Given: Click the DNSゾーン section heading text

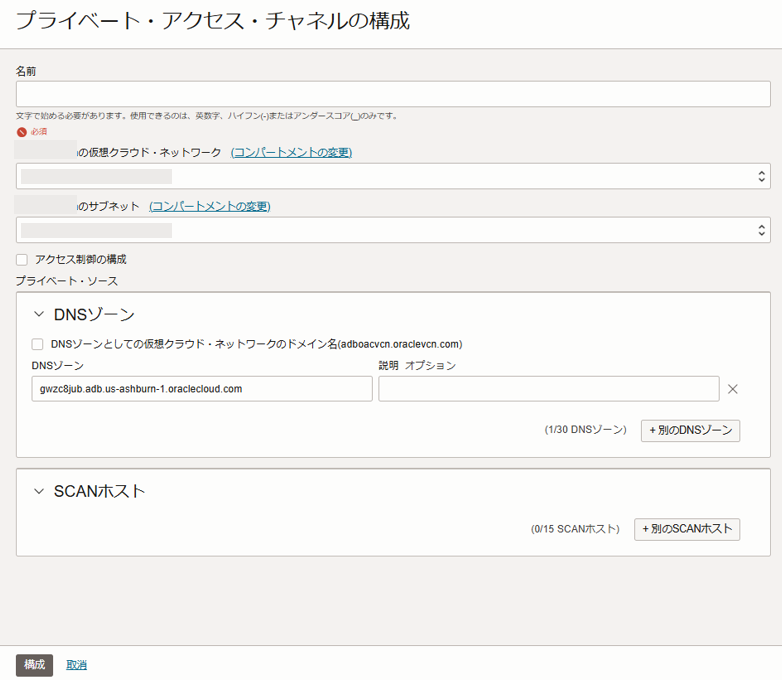Looking at the screenshot, I should coord(94,314).
